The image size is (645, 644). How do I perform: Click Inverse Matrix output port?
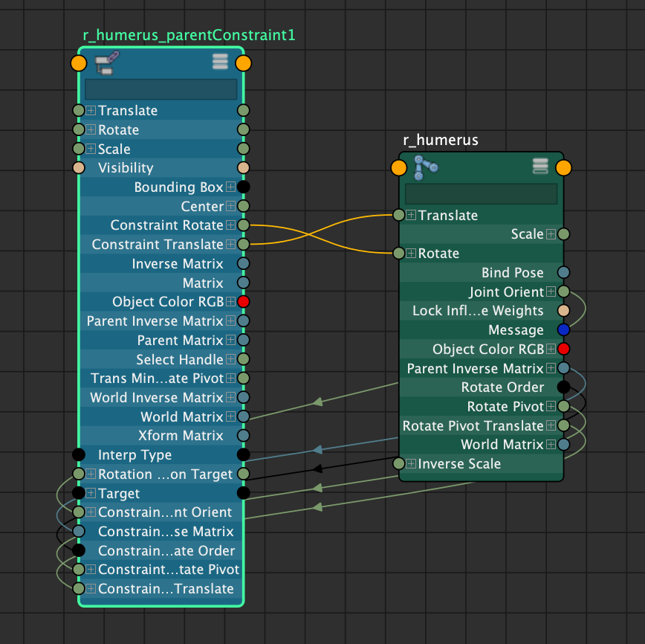pos(243,263)
